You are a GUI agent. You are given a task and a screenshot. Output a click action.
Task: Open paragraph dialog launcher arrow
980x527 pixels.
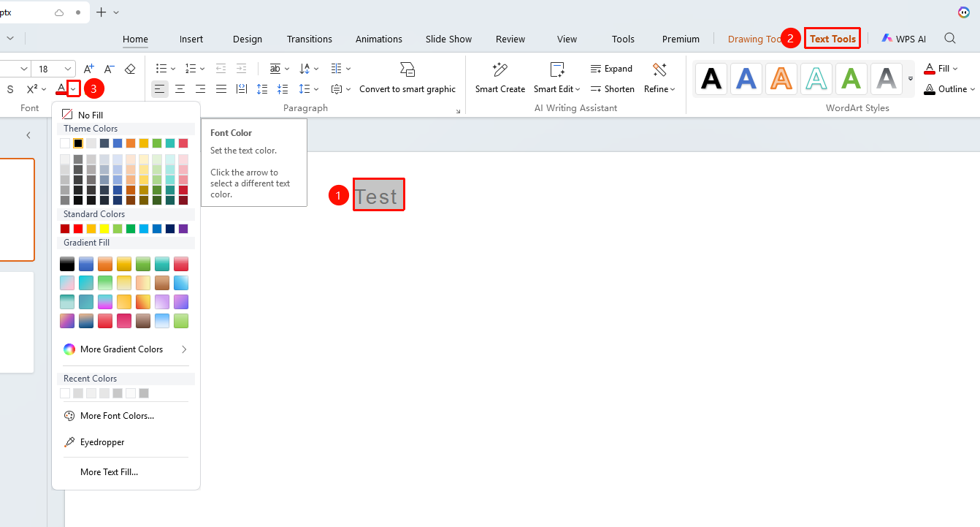pos(459,111)
